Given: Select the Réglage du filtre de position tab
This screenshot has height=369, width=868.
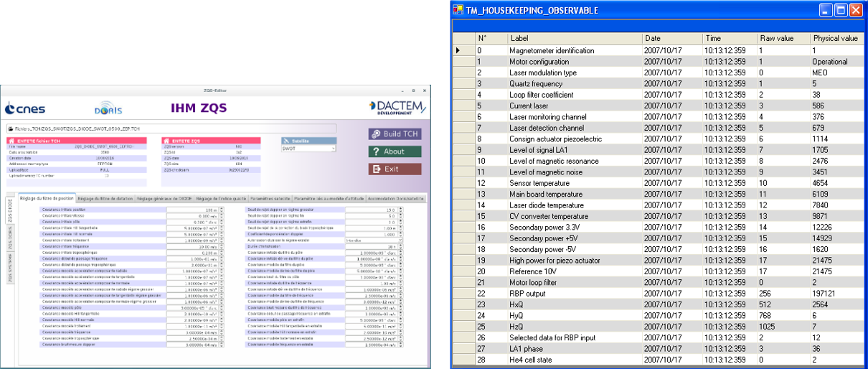Looking at the screenshot, I should pyautogui.click(x=47, y=197).
